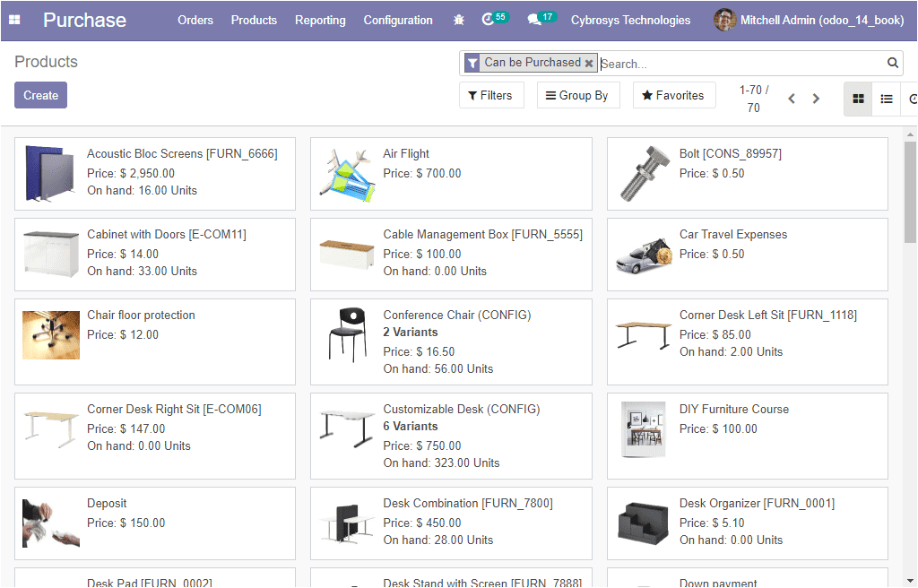Screen dimensions: 918x588
Task: Open Desk Organizer product image
Action: click(x=644, y=523)
